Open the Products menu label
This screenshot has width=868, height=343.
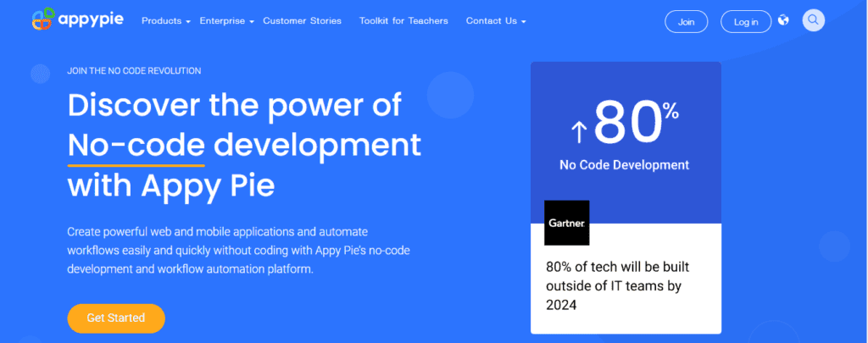[161, 20]
